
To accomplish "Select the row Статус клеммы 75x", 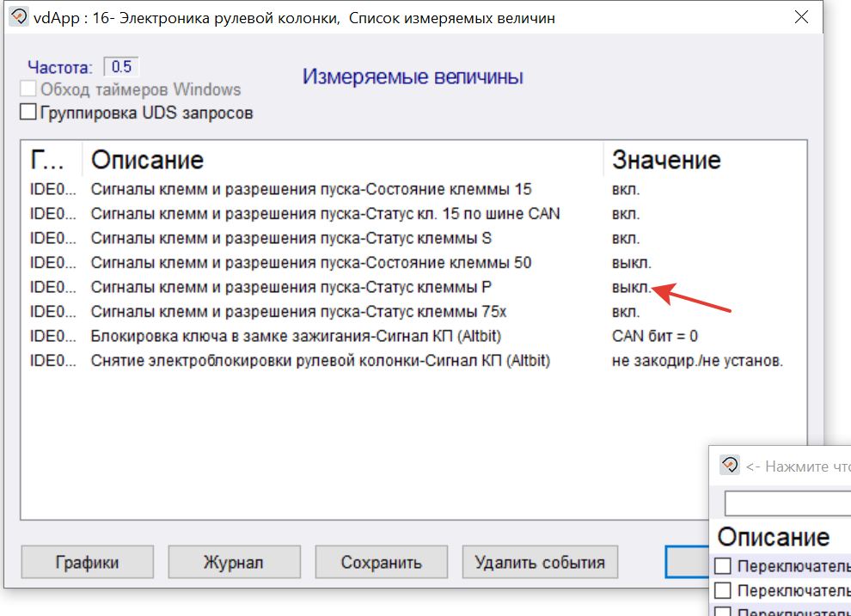I will [x=413, y=312].
